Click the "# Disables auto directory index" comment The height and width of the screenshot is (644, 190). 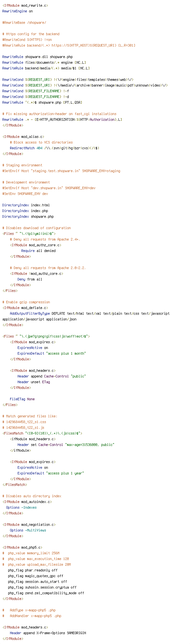32,496
